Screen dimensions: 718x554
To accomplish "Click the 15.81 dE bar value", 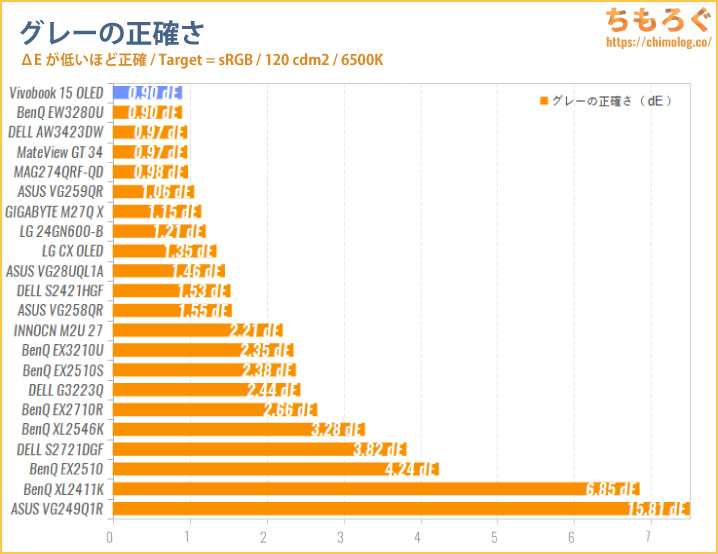I will (x=660, y=509).
